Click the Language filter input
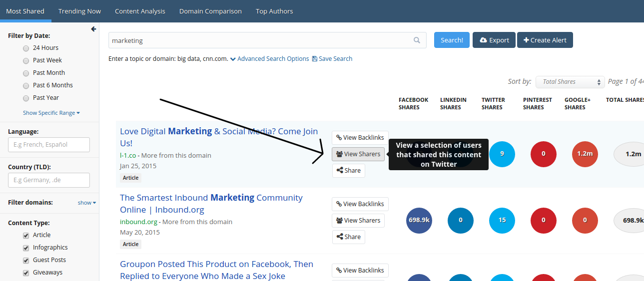 click(x=49, y=145)
